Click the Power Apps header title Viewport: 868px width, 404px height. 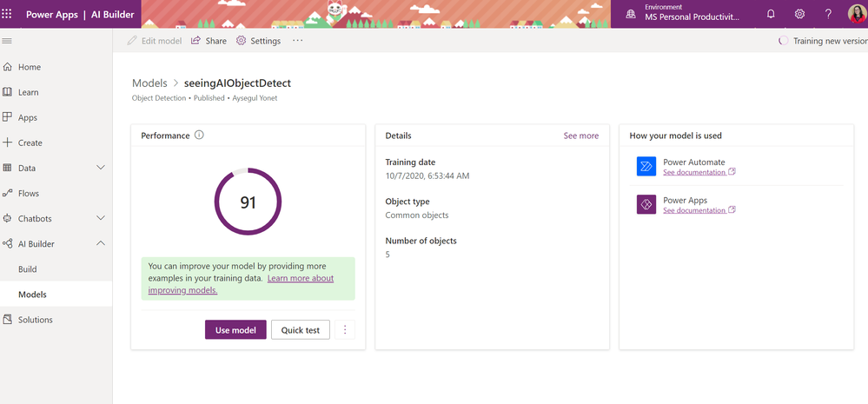tap(52, 15)
